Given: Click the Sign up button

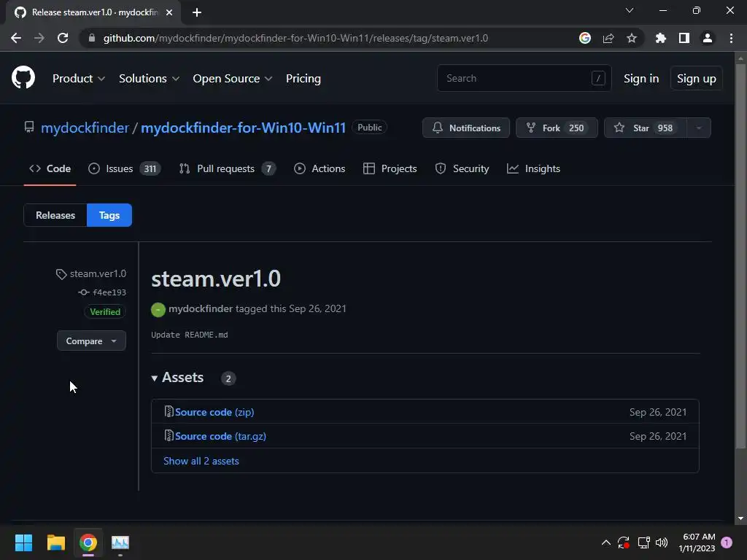Looking at the screenshot, I should (697, 78).
